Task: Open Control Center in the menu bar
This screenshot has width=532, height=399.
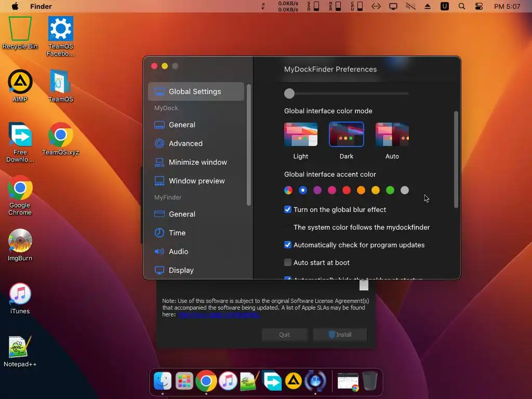Action: pyautogui.click(x=478, y=6)
